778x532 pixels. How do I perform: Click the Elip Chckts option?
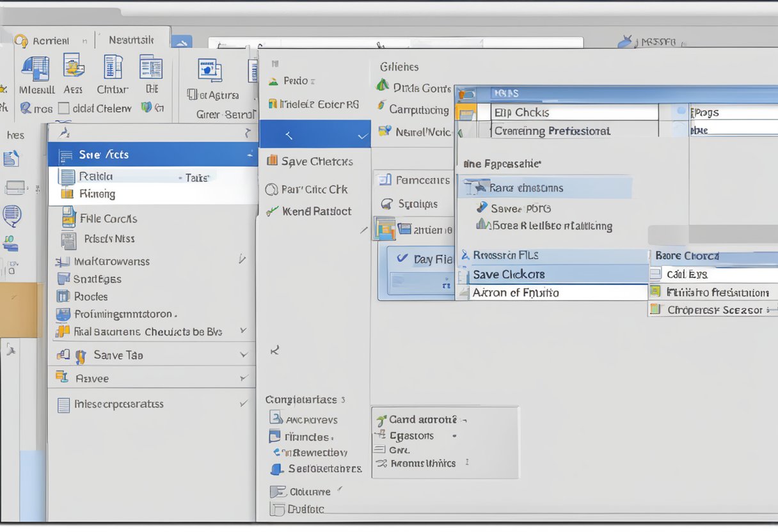click(574, 113)
